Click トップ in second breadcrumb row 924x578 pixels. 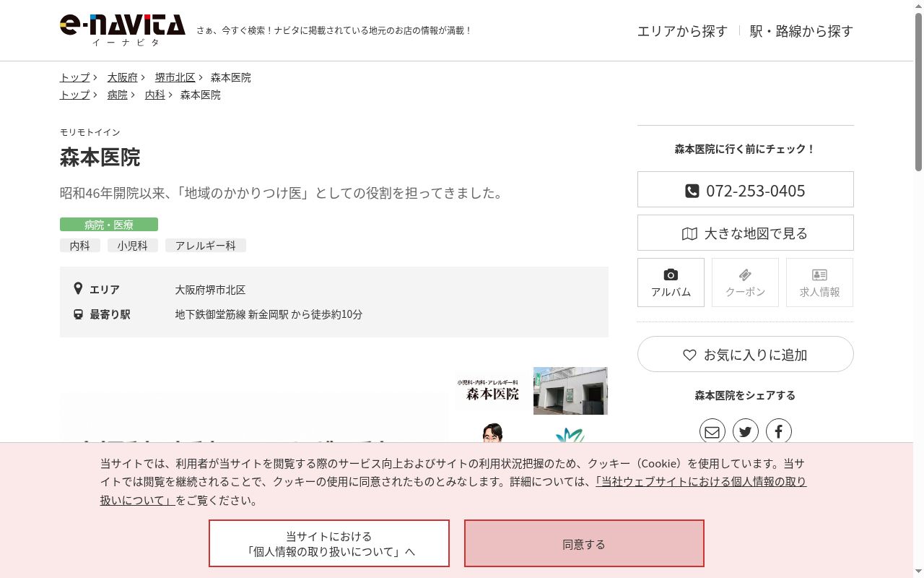click(x=75, y=95)
